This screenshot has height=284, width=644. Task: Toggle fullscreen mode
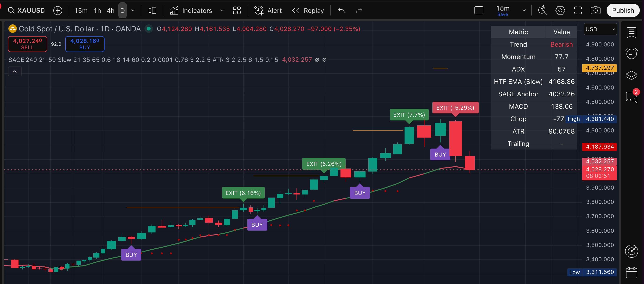coord(578,10)
